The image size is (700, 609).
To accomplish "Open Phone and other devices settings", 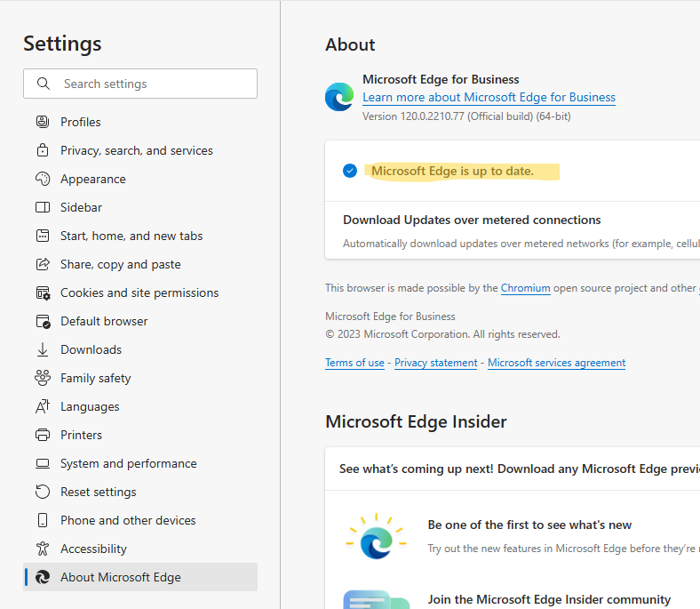I will 128,520.
